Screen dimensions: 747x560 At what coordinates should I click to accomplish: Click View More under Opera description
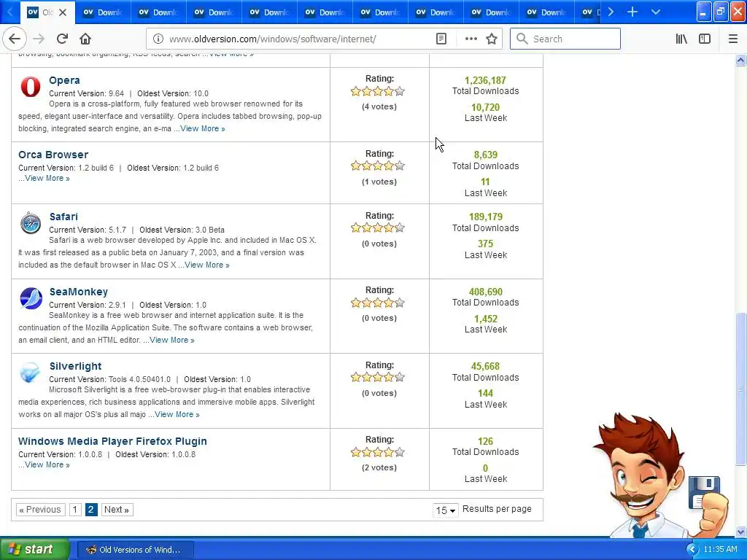click(203, 128)
